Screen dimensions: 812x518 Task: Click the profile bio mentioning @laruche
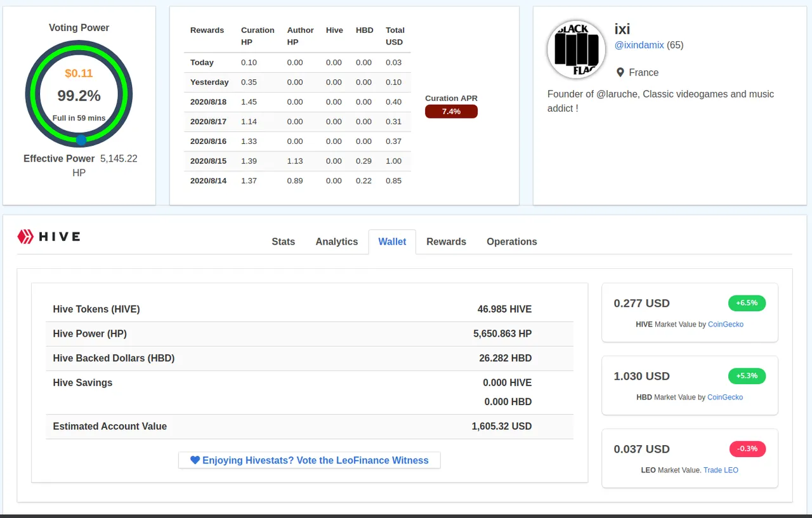point(660,101)
